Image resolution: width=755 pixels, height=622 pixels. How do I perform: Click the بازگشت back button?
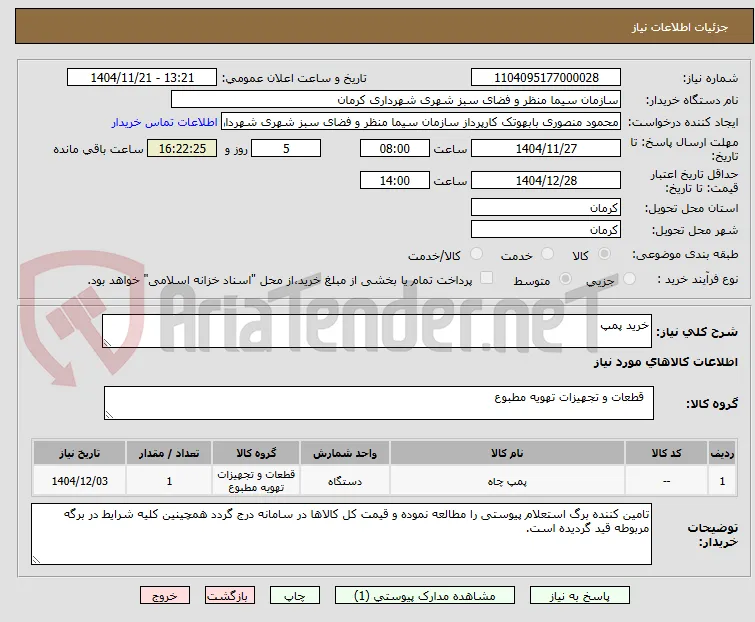coord(230,596)
